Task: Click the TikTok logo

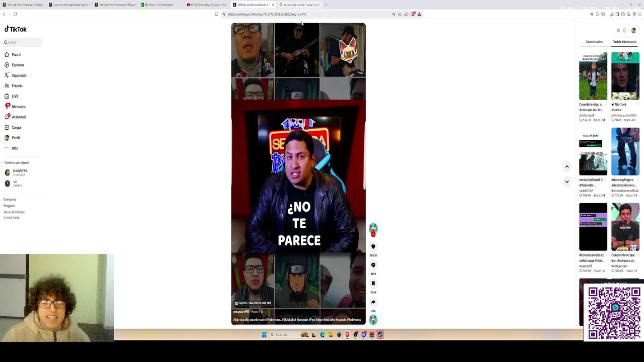Action: 16,29
